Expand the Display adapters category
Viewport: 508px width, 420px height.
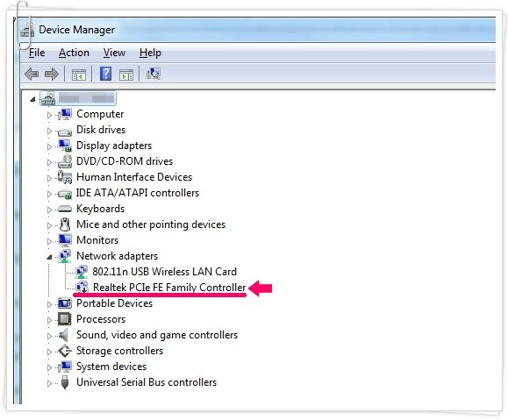49,146
